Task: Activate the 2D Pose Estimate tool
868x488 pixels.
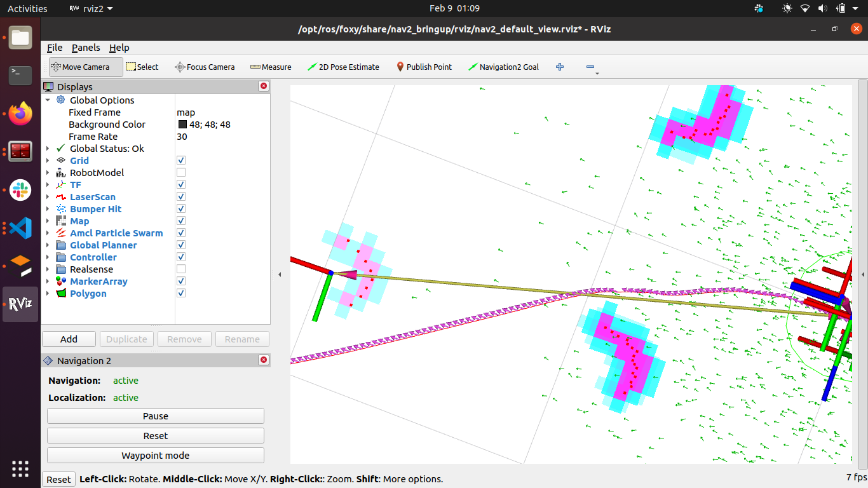Action: pos(343,67)
